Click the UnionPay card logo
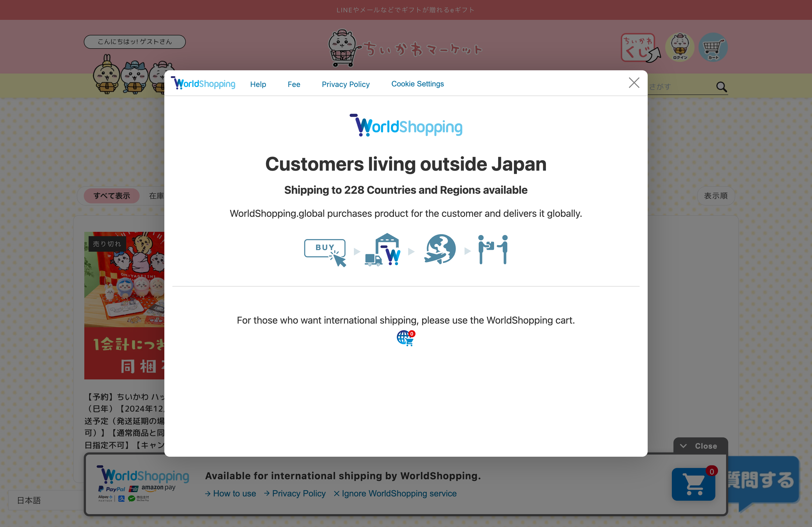Image resolution: width=812 pixels, height=527 pixels. [x=133, y=489]
